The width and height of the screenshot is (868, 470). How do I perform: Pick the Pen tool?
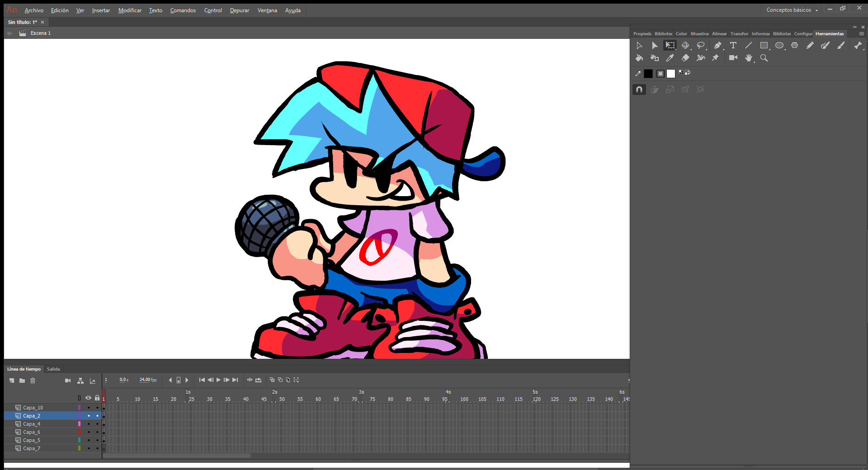click(x=718, y=45)
